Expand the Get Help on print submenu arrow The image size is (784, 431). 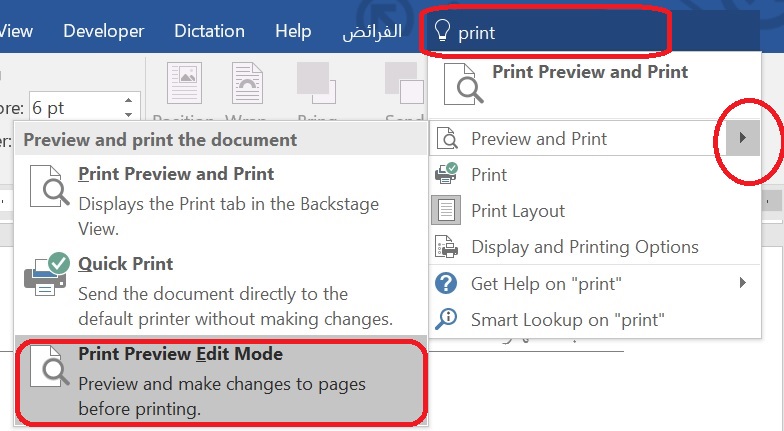pos(742,283)
